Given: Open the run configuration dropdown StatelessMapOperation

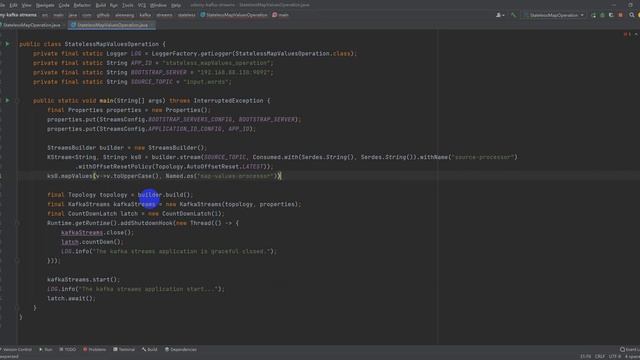Looking at the screenshot, I should [554, 15].
